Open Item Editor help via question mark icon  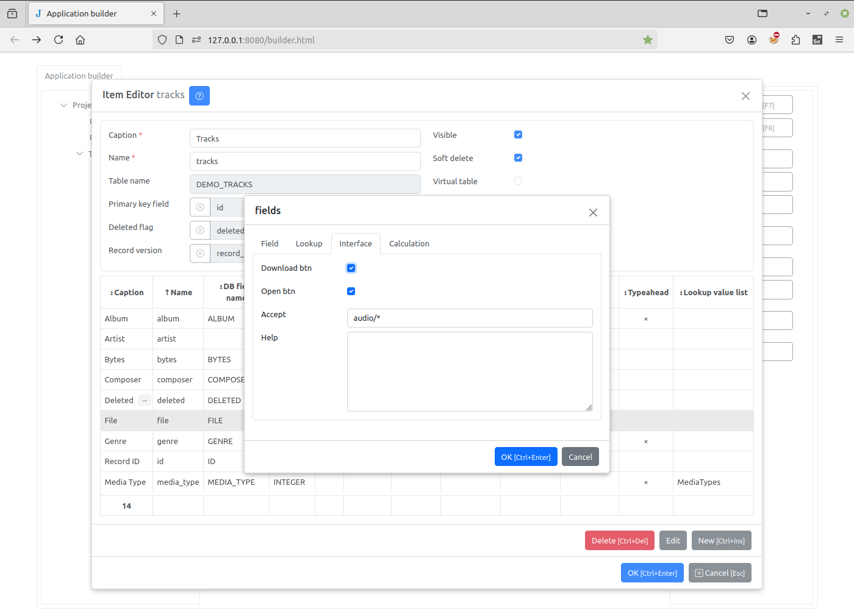click(199, 96)
